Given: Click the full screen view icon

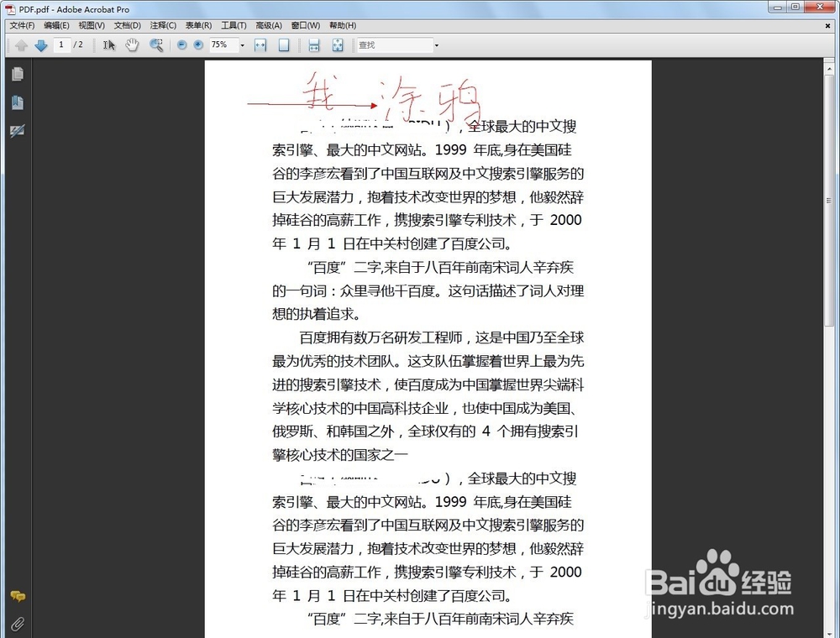Looking at the screenshot, I should pos(338,45).
